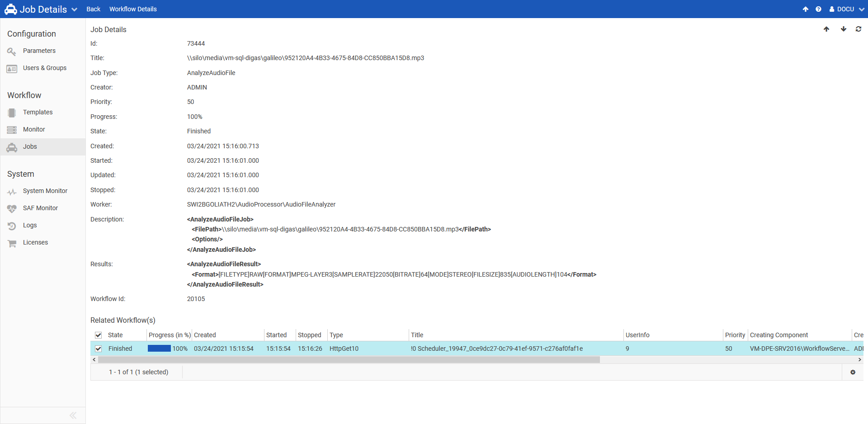Uncheck the Finished workflow row checkbox
This screenshot has height=424, width=868.
coord(98,349)
